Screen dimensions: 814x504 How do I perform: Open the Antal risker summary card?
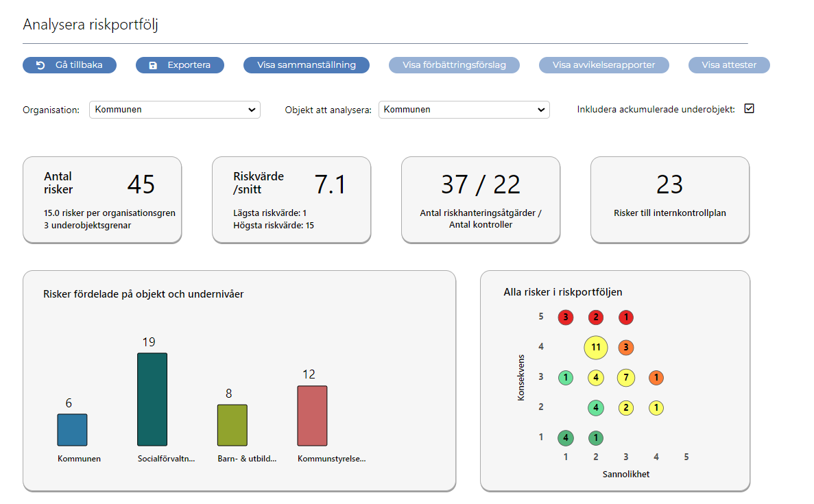point(102,200)
